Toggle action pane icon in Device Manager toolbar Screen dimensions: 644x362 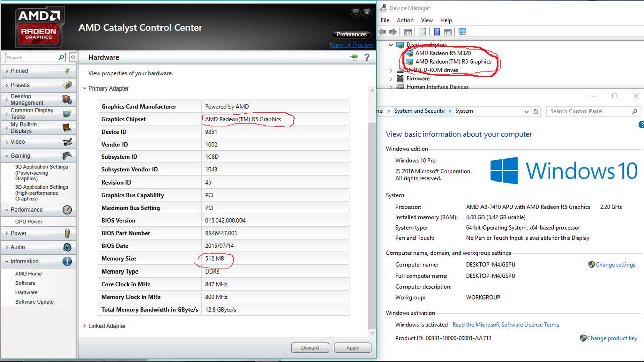(447, 32)
